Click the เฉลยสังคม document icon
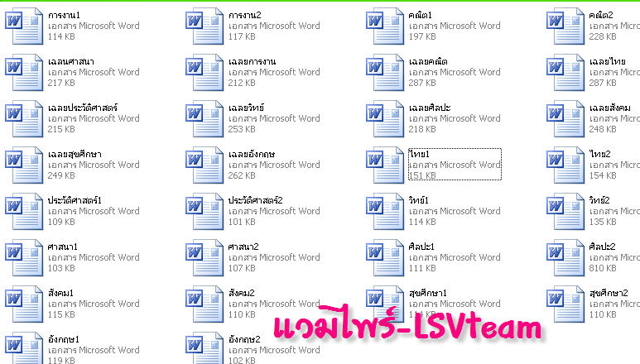This screenshot has width=640, height=364. tap(565, 118)
